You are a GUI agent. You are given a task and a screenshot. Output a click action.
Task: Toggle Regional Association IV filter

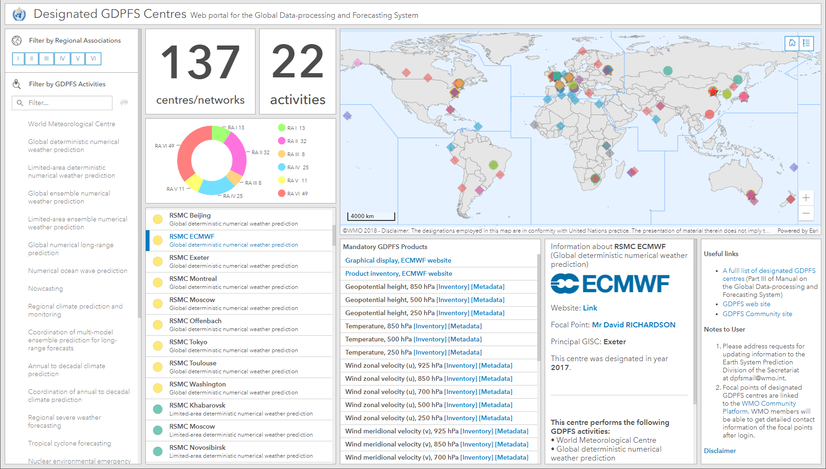click(62, 58)
